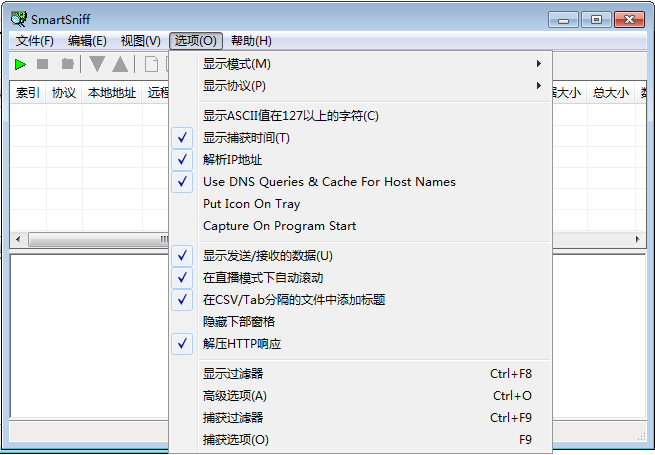
Task: Open 文件(F) menu
Action: [35, 41]
